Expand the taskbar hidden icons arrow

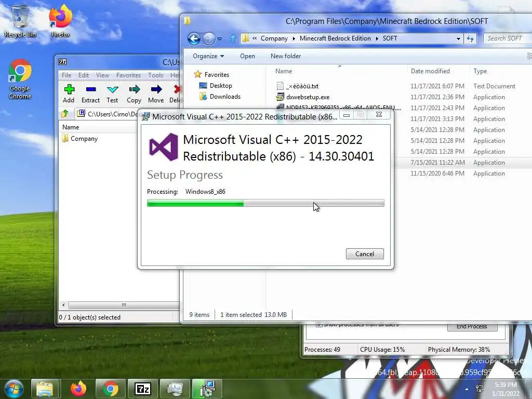tap(467, 389)
